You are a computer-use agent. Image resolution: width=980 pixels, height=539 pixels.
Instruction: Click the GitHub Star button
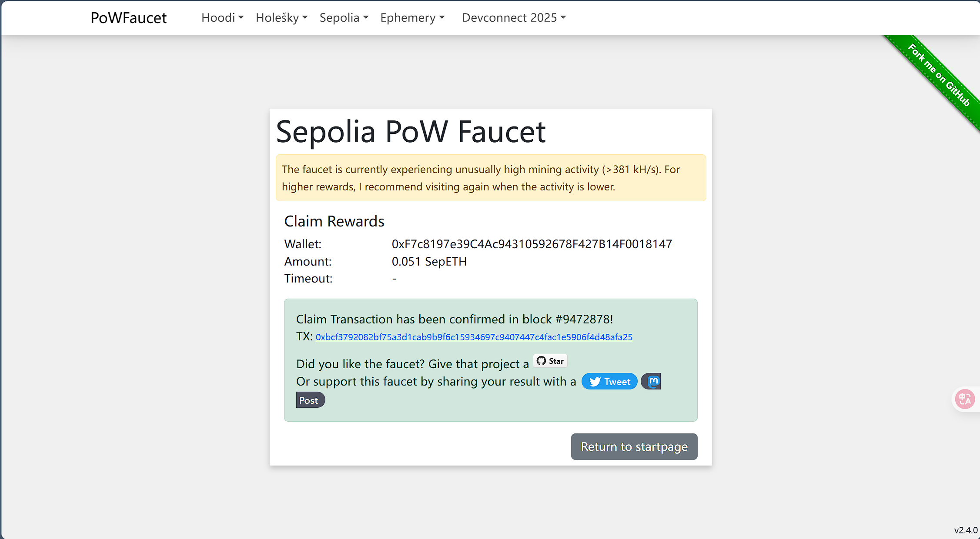point(550,361)
